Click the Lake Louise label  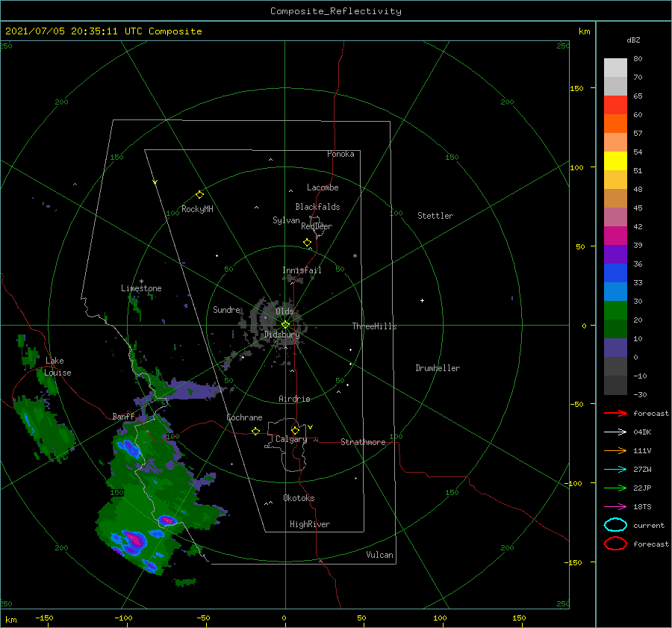click(57, 367)
